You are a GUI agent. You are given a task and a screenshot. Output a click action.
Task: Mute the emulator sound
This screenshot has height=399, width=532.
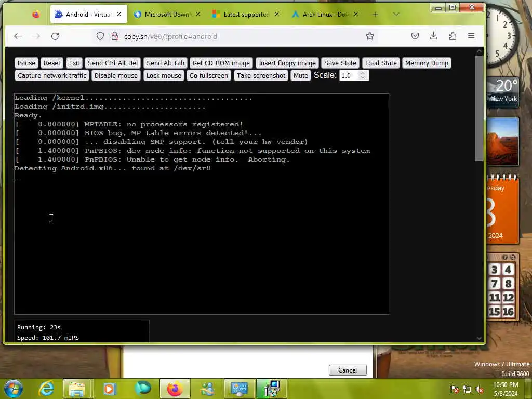click(x=301, y=76)
